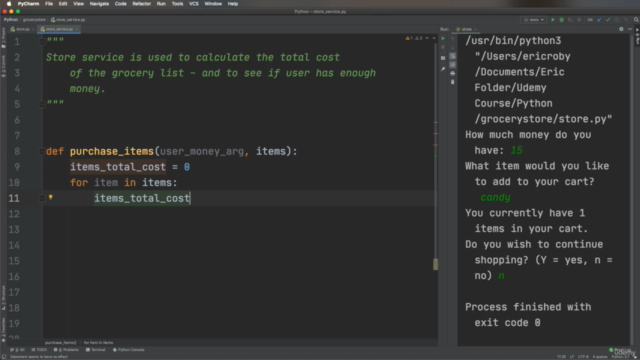Open the Problems tool window

[66, 350]
